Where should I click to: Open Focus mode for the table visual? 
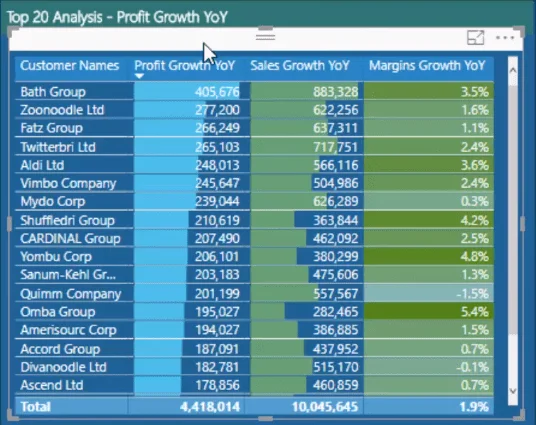[x=475, y=37]
